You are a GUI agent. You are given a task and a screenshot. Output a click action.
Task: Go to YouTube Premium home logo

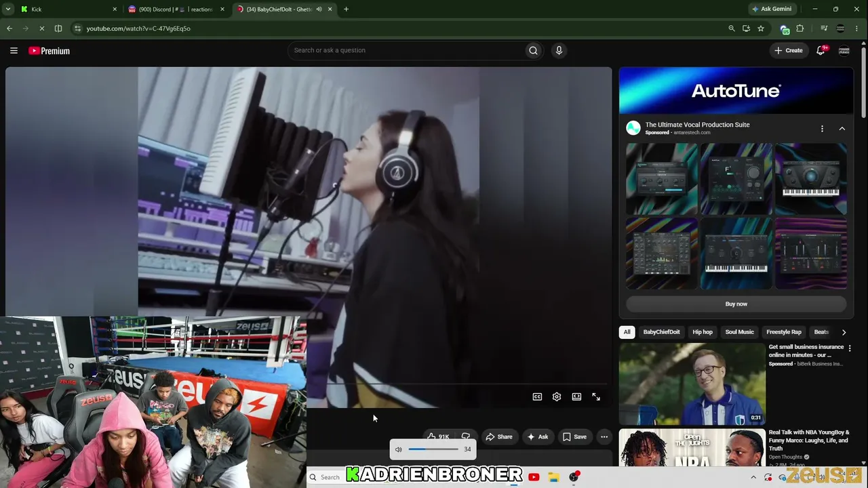(x=49, y=51)
